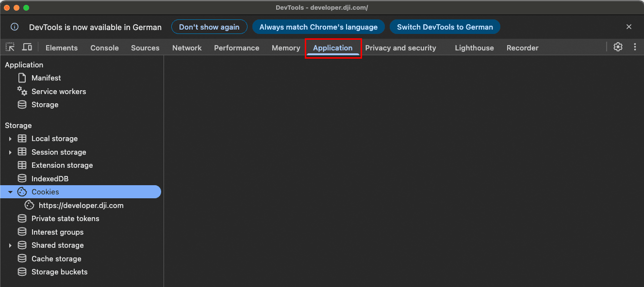Toggle the device toolbar icon

[27, 47]
